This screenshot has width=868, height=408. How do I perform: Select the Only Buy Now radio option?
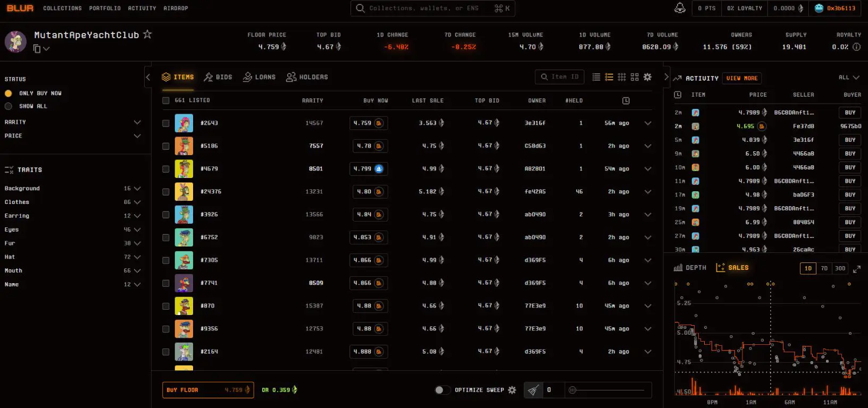[9, 93]
